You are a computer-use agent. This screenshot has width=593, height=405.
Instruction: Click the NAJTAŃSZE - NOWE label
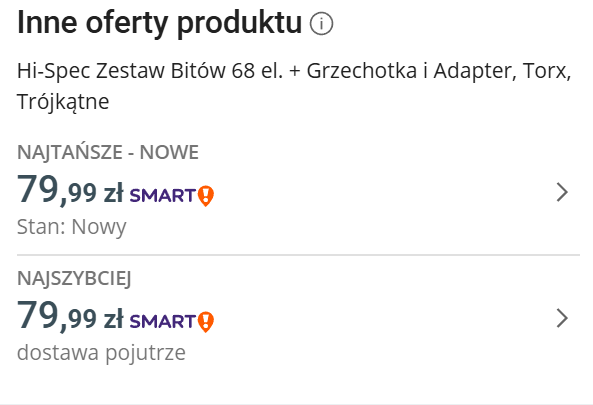[x=108, y=153]
